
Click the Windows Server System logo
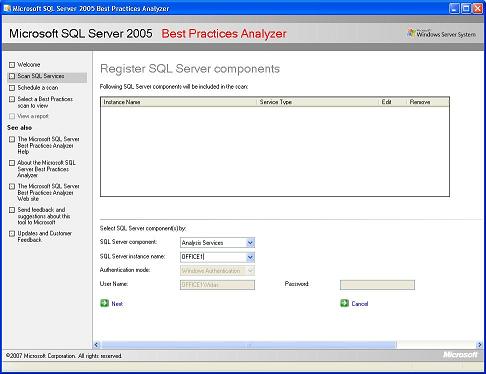tap(442, 34)
